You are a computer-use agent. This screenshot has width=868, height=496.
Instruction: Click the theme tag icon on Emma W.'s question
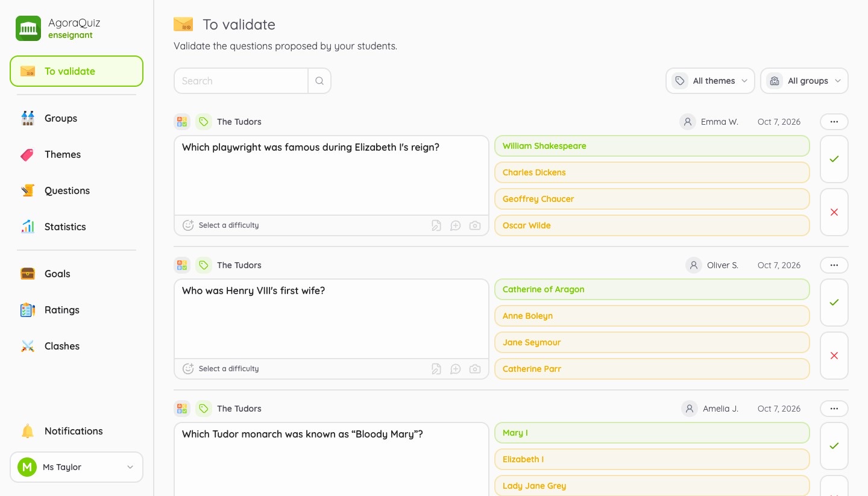coord(204,122)
